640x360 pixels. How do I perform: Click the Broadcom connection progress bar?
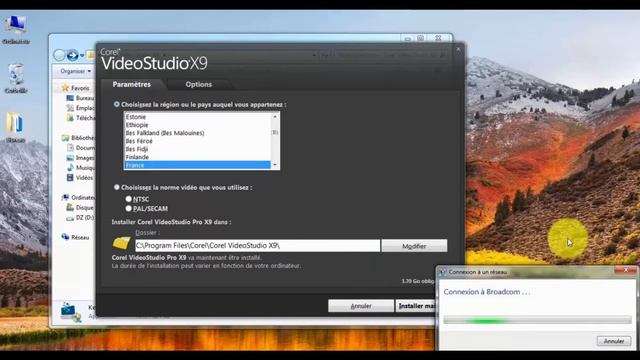tap(537, 320)
